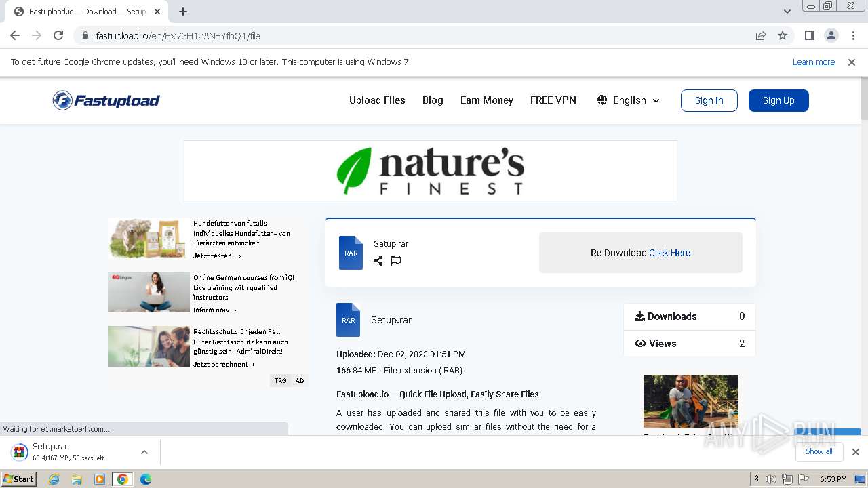Click the AD label badge
This screenshot has height=488, width=868.
(x=300, y=381)
